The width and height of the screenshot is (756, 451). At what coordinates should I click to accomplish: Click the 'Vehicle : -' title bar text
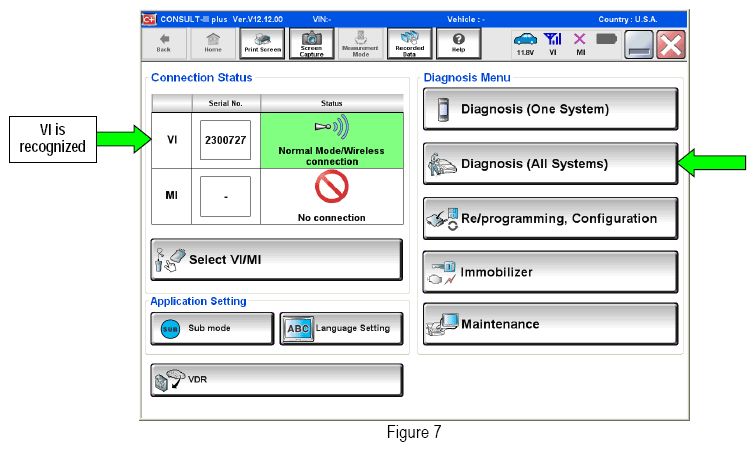click(x=466, y=19)
